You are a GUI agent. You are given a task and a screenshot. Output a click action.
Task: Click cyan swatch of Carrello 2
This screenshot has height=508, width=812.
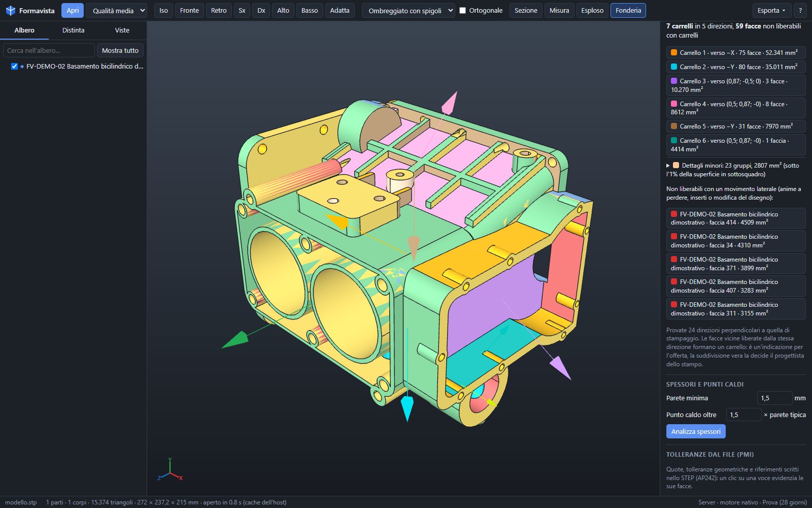[x=674, y=67]
